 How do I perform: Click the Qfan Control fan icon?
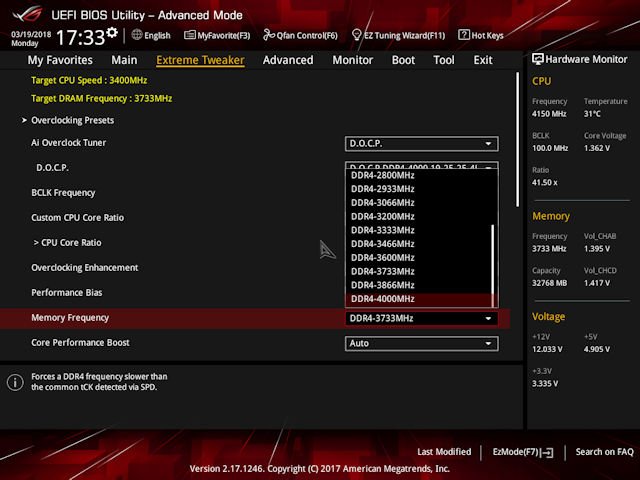pyautogui.click(x=269, y=35)
